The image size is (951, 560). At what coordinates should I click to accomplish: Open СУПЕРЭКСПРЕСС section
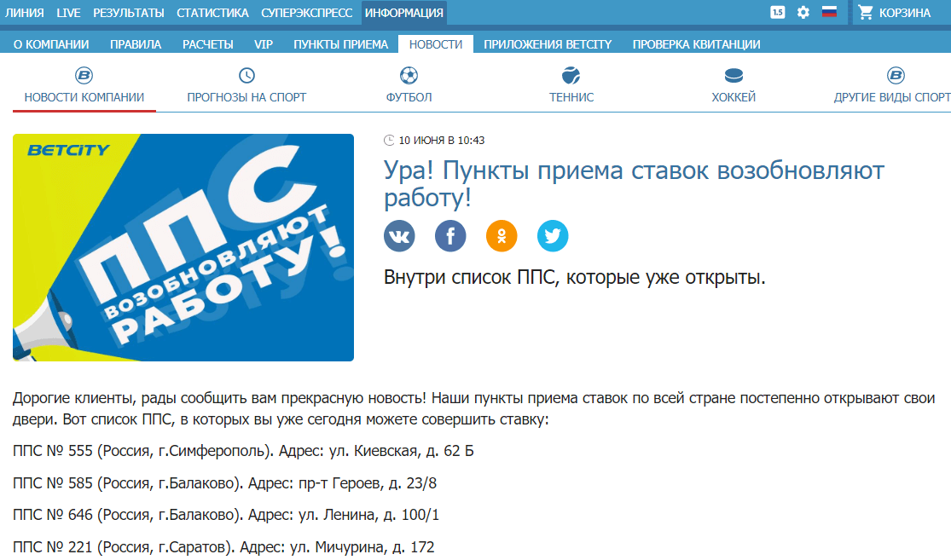coord(307,13)
